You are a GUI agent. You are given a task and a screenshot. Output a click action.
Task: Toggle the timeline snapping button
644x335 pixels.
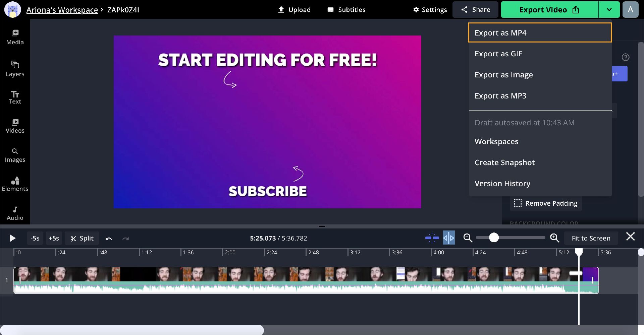(432, 238)
